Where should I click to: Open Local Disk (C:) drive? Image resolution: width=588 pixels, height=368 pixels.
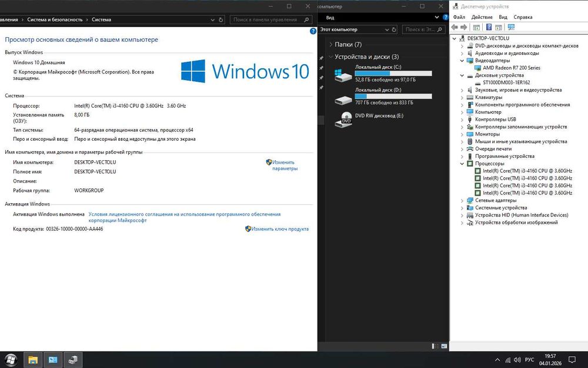click(x=383, y=73)
